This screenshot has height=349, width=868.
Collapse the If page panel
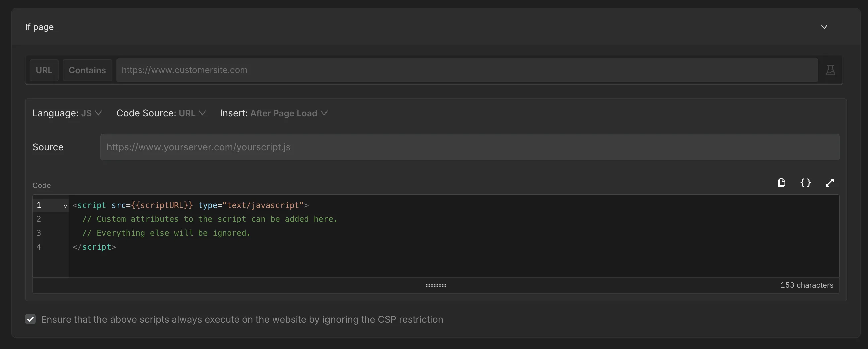(x=824, y=27)
